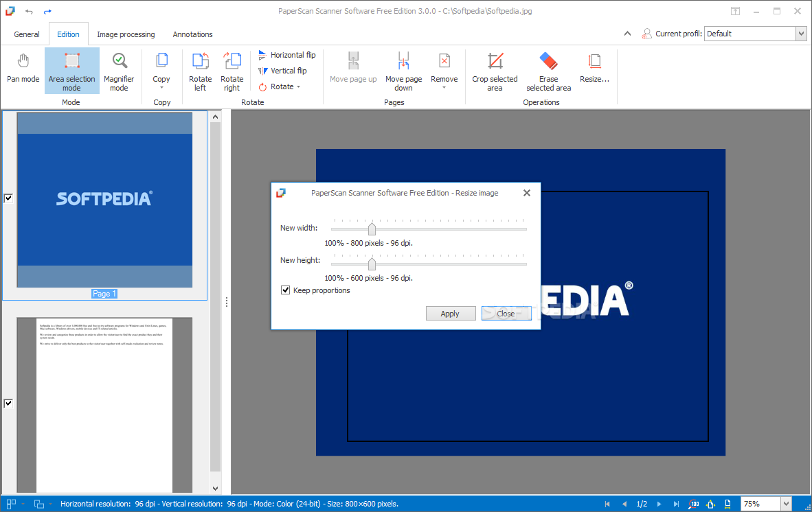Screen dimensions: 812x512
Task: Click the resolution info text in status bar
Action: 229,504
